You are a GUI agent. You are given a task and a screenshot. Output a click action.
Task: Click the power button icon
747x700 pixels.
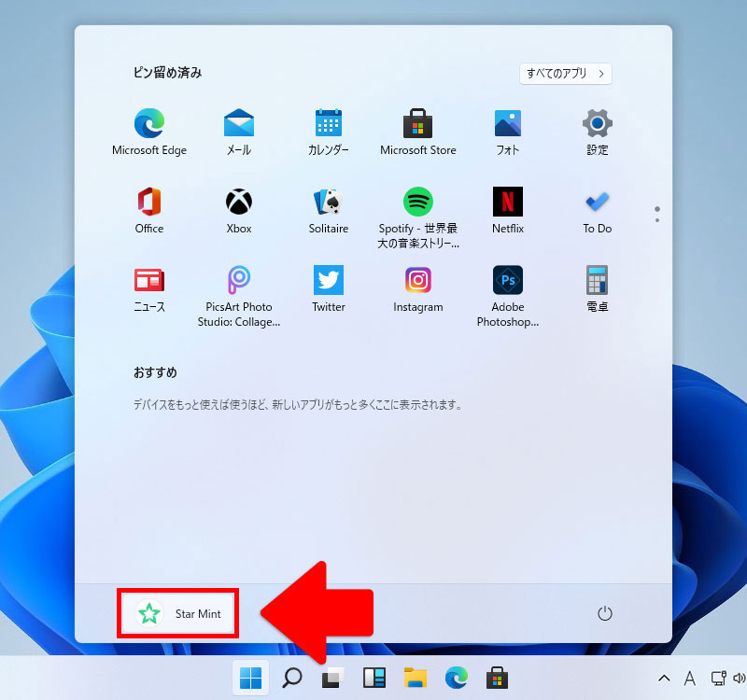pyautogui.click(x=604, y=613)
